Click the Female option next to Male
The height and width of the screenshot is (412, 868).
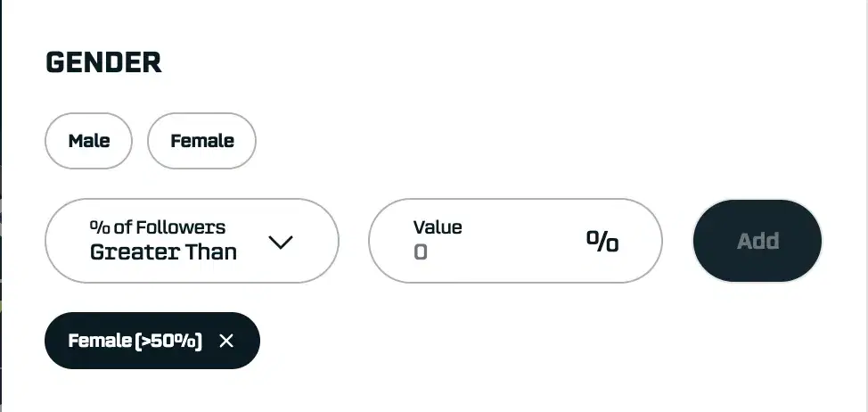(201, 141)
